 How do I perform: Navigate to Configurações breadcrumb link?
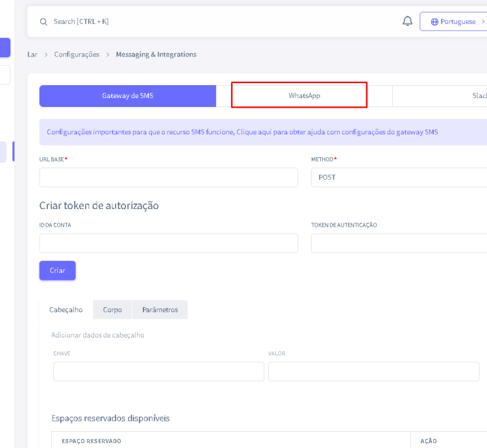click(77, 55)
